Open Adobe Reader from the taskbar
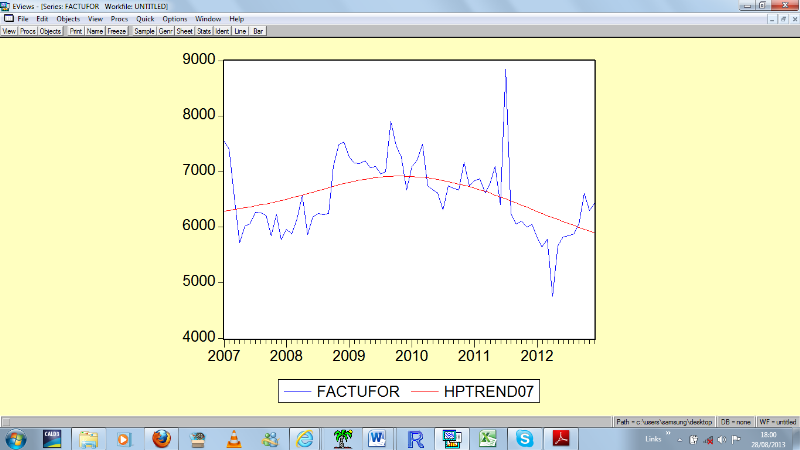 tap(561, 439)
